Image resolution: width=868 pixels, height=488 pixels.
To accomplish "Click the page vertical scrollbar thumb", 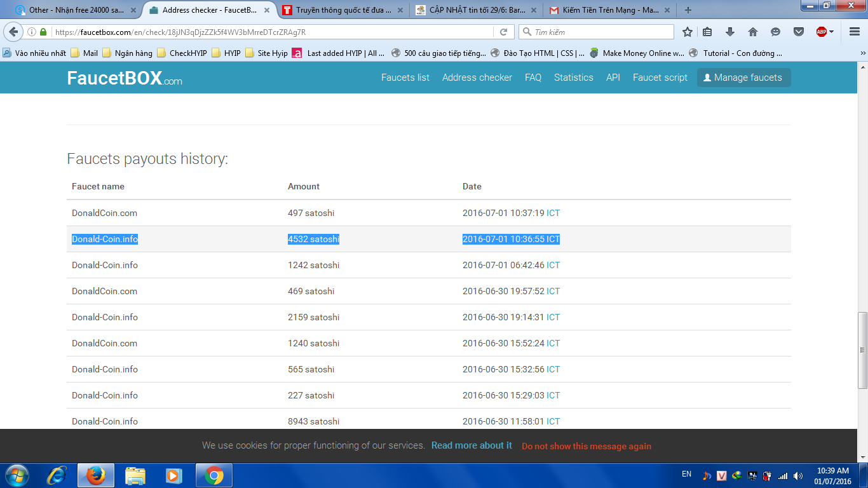I will pos(862,349).
